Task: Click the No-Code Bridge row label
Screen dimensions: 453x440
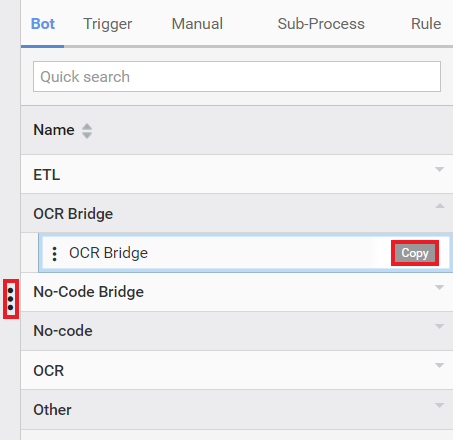Action: coord(89,292)
